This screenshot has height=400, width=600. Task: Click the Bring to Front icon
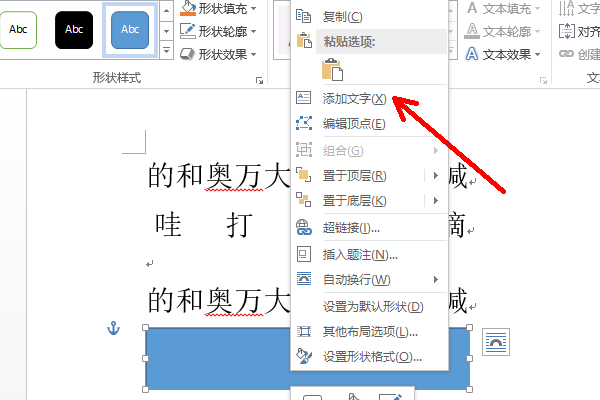304,175
